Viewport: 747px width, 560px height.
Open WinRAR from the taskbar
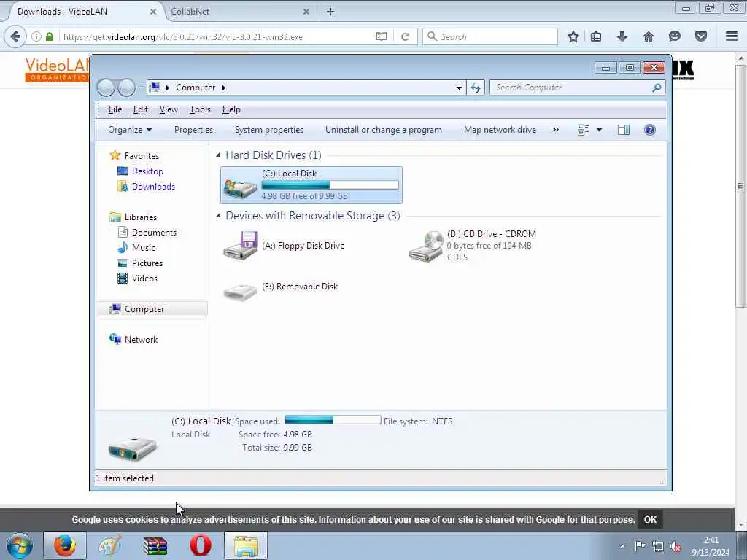[x=155, y=545]
